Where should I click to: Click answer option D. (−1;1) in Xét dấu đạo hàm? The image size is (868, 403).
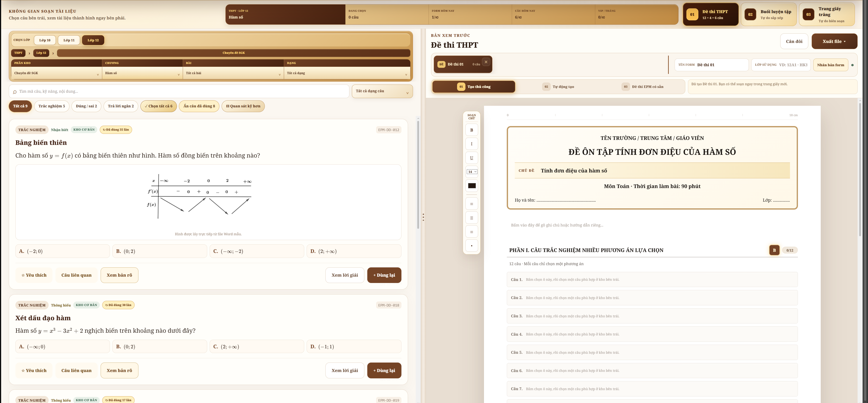[354, 346]
